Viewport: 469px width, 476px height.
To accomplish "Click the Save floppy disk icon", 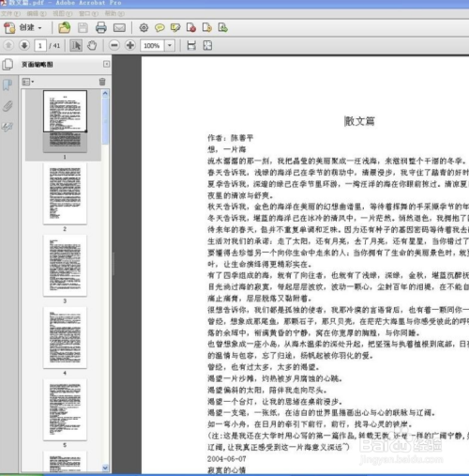I will pos(83,27).
